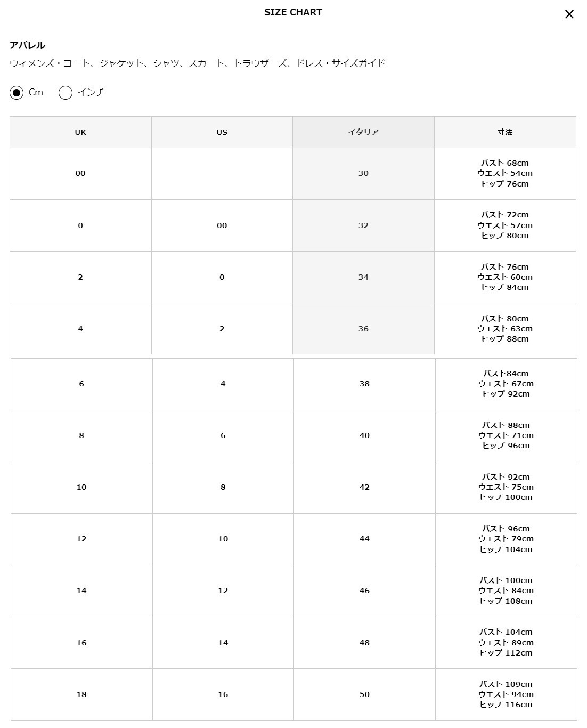Viewport: 587px width, 728px height.
Task: Click measurements with バスト 84cm
Action: [x=506, y=384]
